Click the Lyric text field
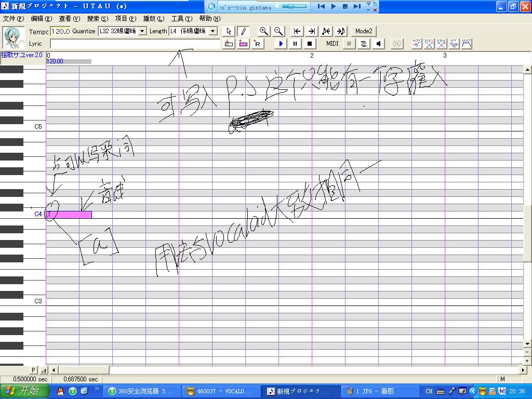This screenshot has width=532, height=399. [135, 44]
